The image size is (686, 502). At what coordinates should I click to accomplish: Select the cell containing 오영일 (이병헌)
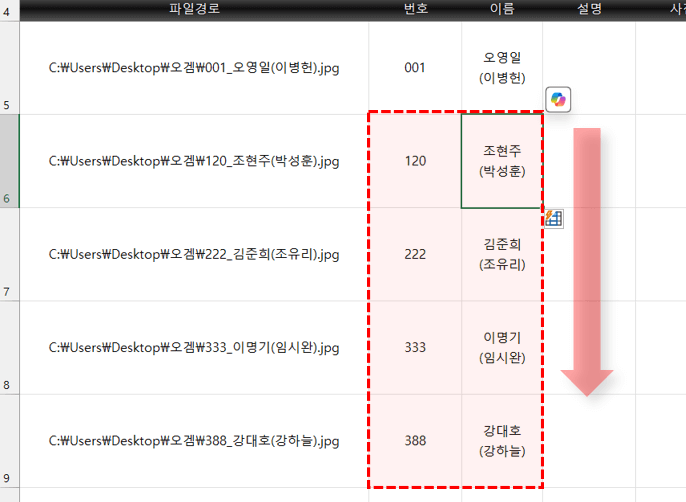[x=501, y=68]
